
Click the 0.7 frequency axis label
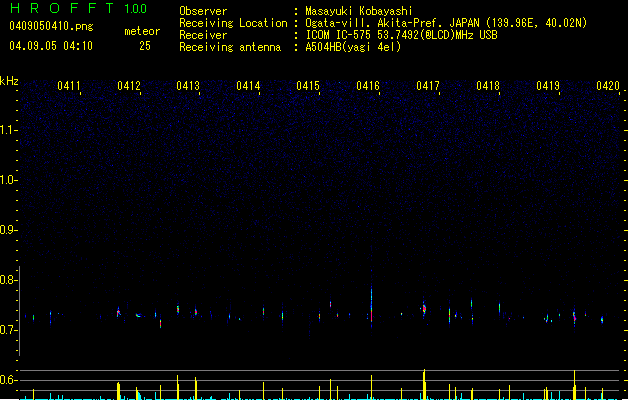8,330
